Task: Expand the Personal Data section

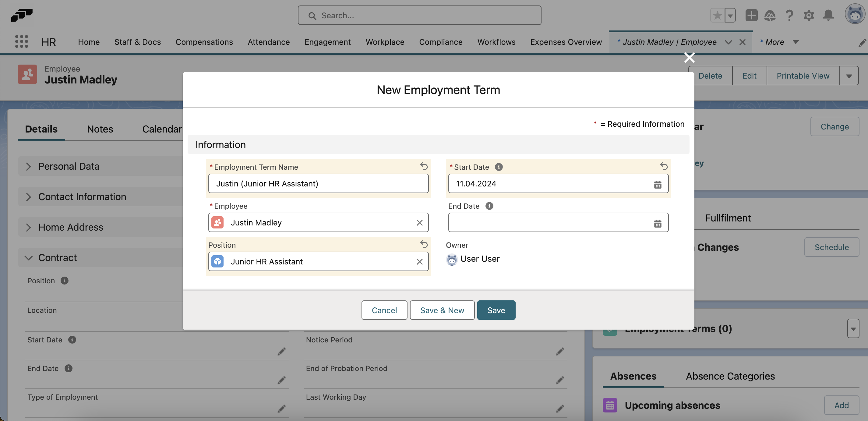Action: (x=29, y=166)
